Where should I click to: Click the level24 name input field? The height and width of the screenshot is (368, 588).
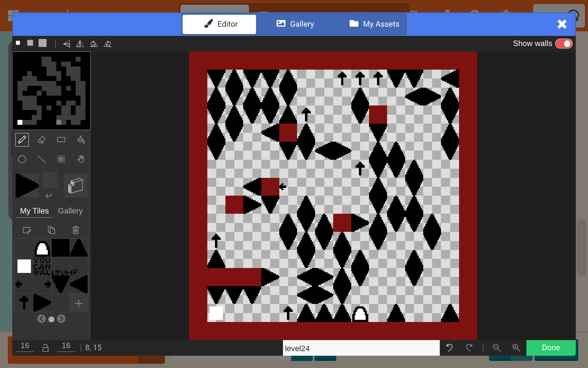pyautogui.click(x=361, y=348)
